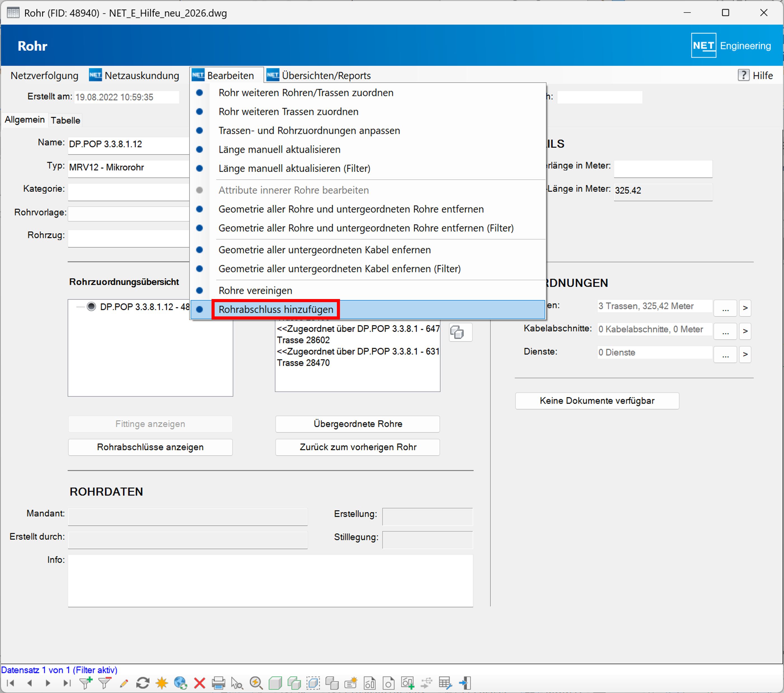Go to the next record
Screen dimensions: 784x693
tap(48, 683)
